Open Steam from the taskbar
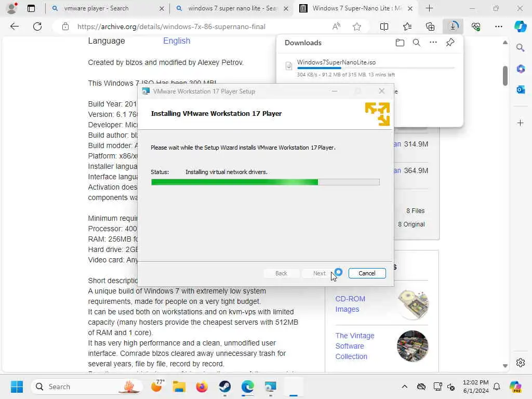This screenshot has width=532, height=399. tap(224, 387)
